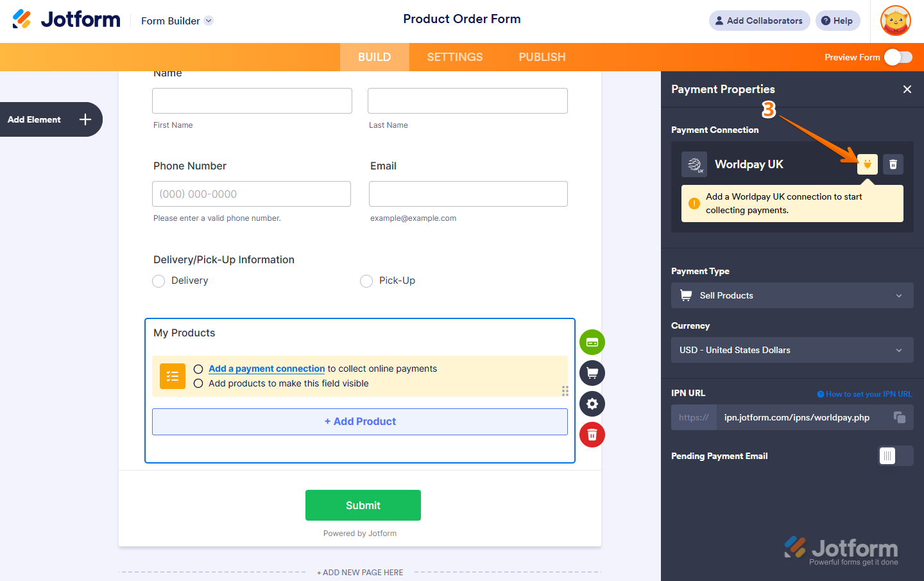Toggle Pending Payment Email on
Screen dimensions: 924x581
896,456
